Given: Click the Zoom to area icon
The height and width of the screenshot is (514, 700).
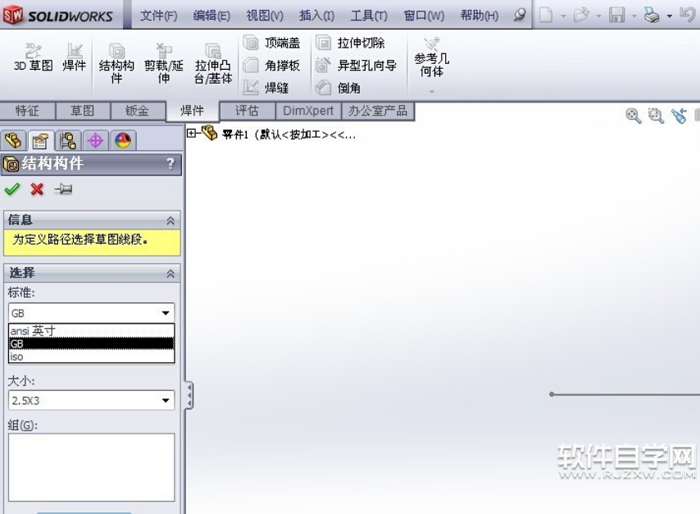Looking at the screenshot, I should pos(656,116).
